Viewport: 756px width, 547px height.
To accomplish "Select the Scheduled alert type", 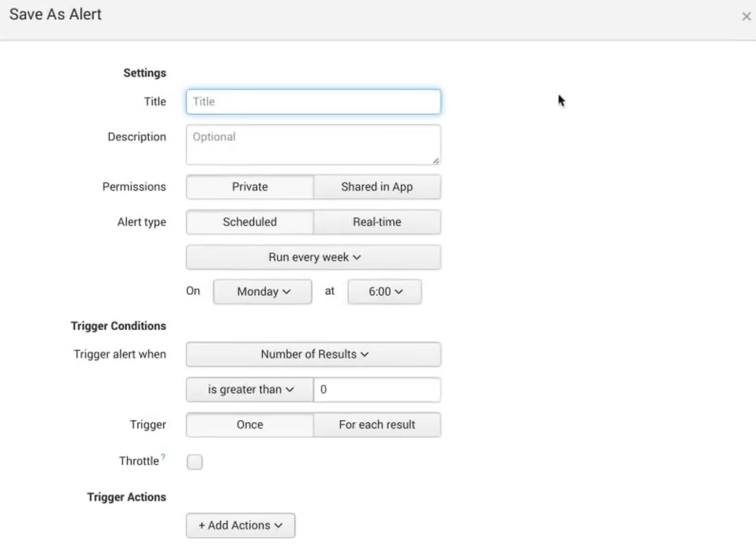I will point(249,222).
